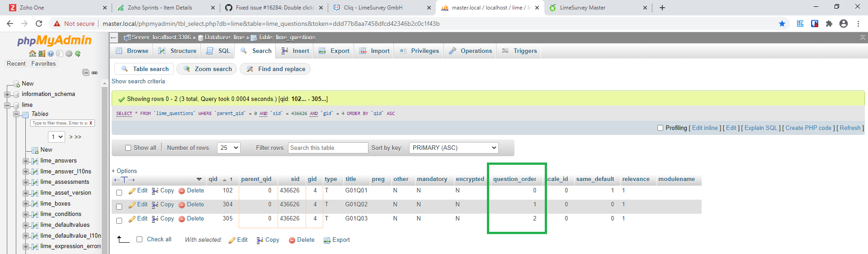
Task: Expand the information_schema database node
Action: [7, 95]
